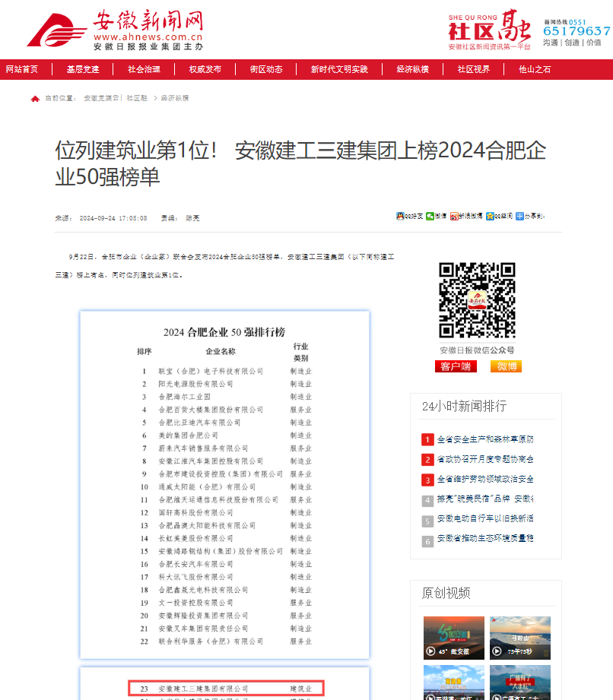Switch to the 网站首页 menu tab
This screenshot has width=613, height=700.
(25, 68)
